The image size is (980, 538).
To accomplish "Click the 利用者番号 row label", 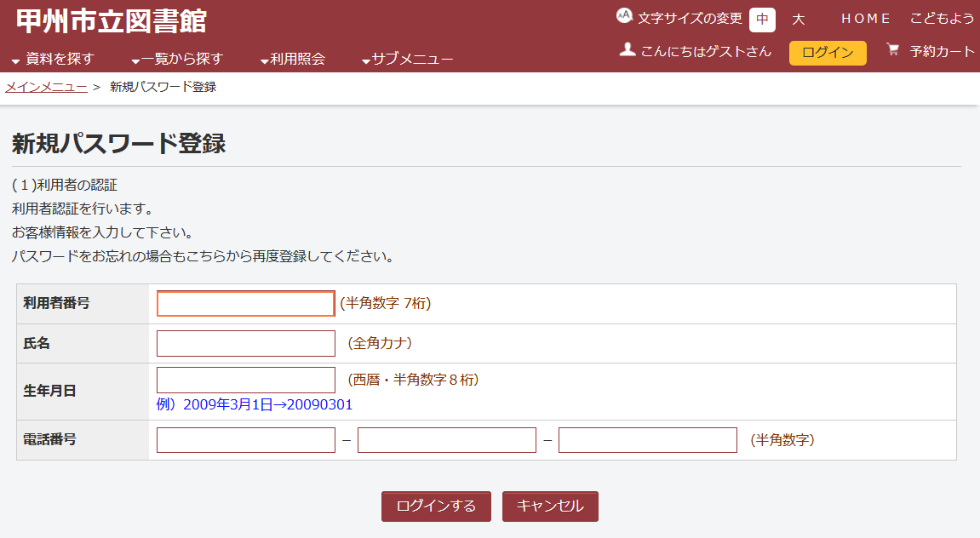I will click(56, 303).
